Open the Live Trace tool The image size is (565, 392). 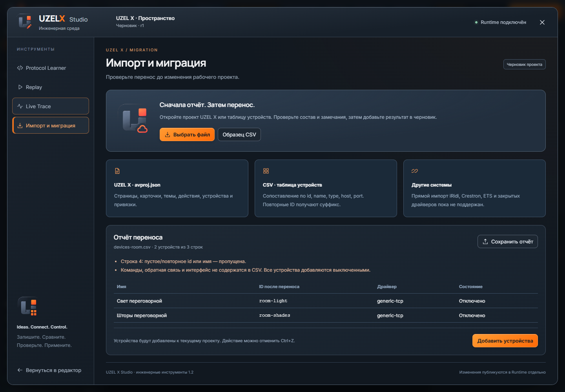[x=51, y=106]
